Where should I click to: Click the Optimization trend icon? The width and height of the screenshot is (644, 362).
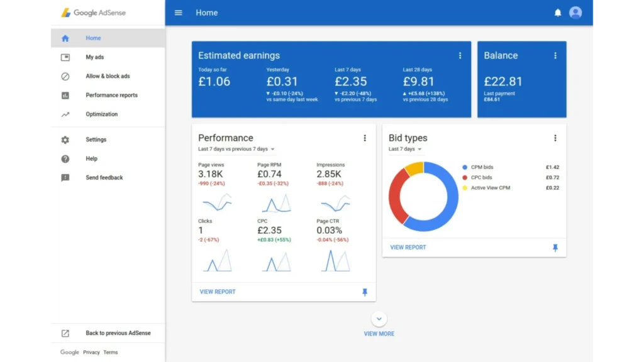pos(65,114)
